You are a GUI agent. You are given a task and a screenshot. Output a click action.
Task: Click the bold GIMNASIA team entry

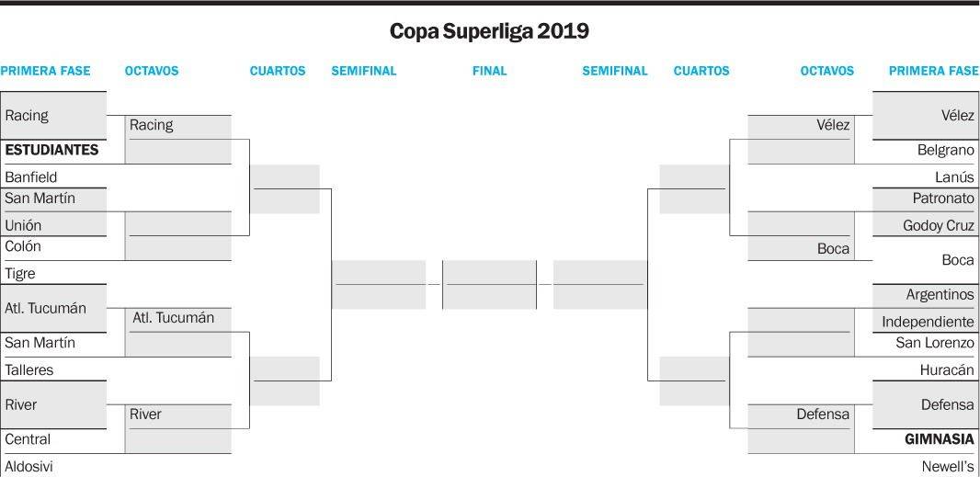point(940,439)
